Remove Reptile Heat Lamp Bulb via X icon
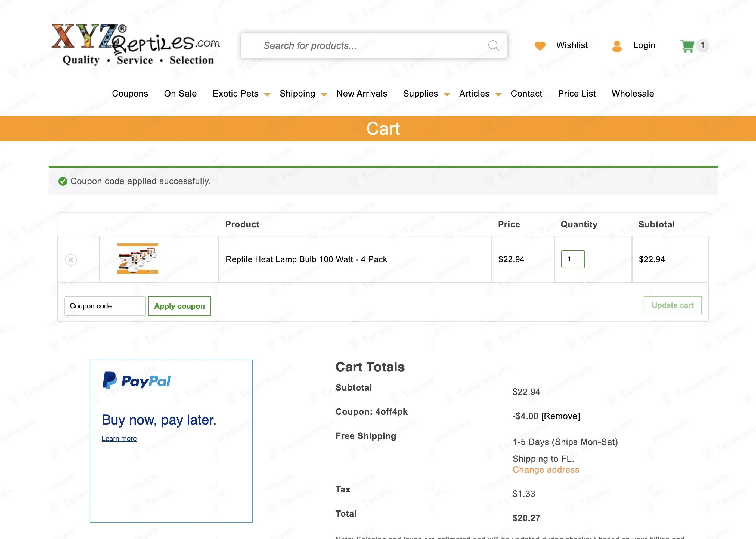 pos(71,259)
